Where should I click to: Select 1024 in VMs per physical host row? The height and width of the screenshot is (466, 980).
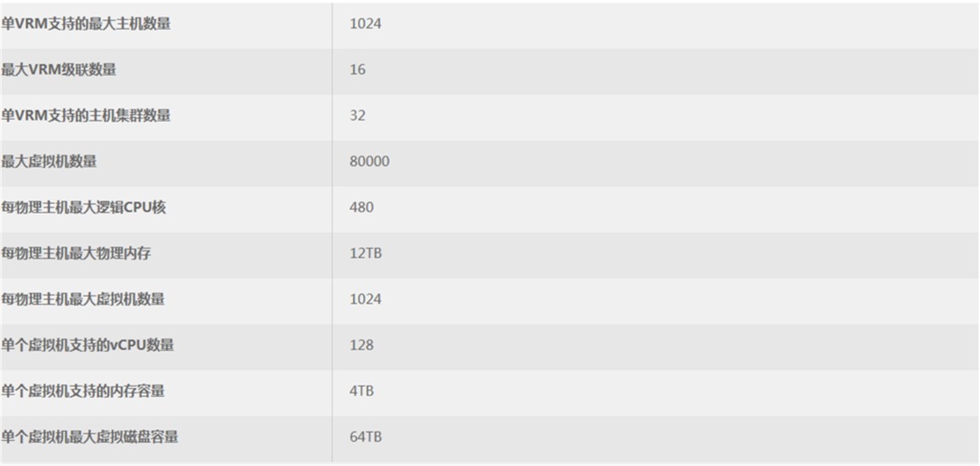pos(365,299)
